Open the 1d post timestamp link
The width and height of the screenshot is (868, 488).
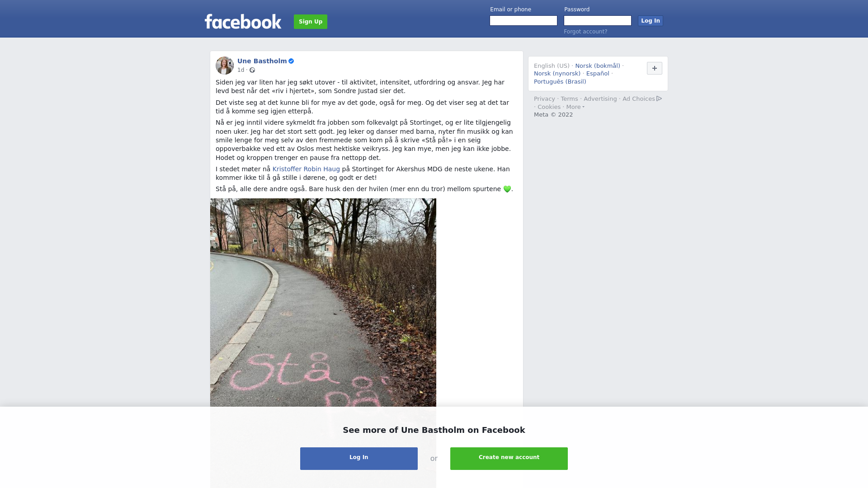tap(241, 70)
